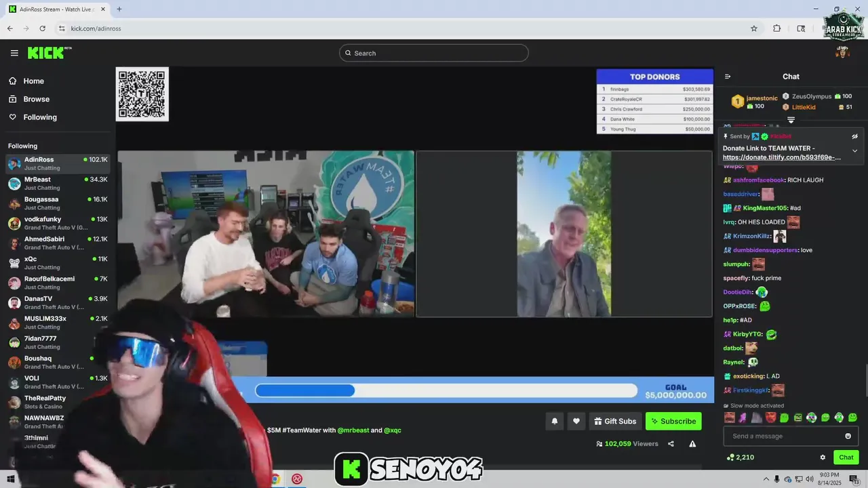Open the Windows notification center icon
Screen dimensions: 868x488
854,479
